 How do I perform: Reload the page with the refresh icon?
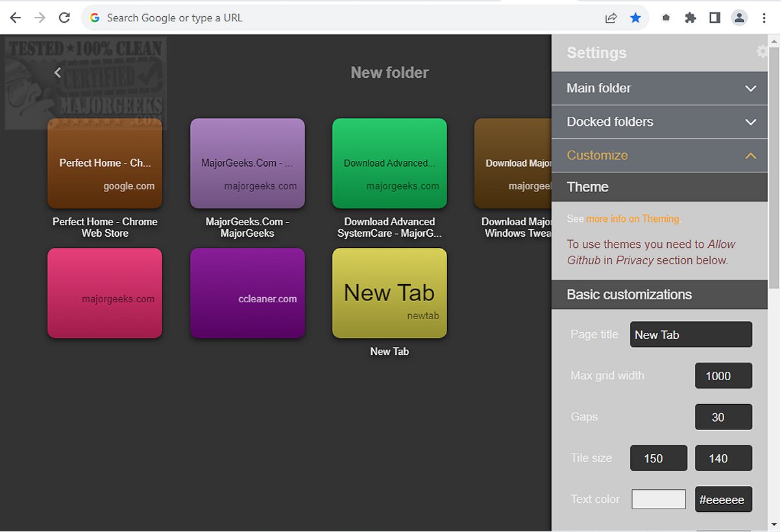tap(64, 18)
